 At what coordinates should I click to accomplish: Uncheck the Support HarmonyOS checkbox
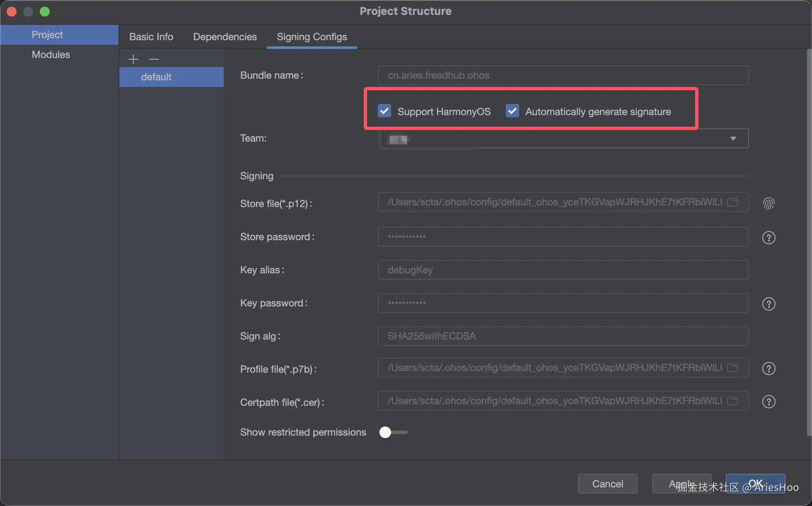click(384, 111)
